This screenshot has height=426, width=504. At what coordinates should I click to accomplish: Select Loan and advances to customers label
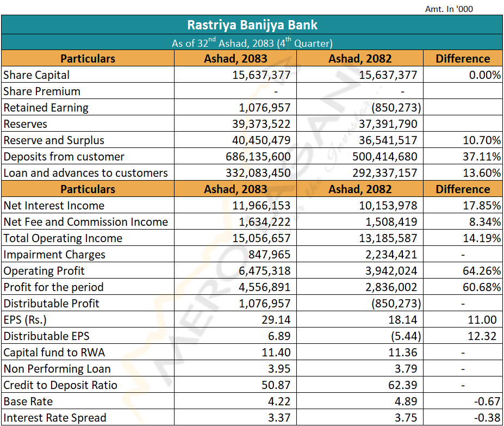[x=85, y=173]
